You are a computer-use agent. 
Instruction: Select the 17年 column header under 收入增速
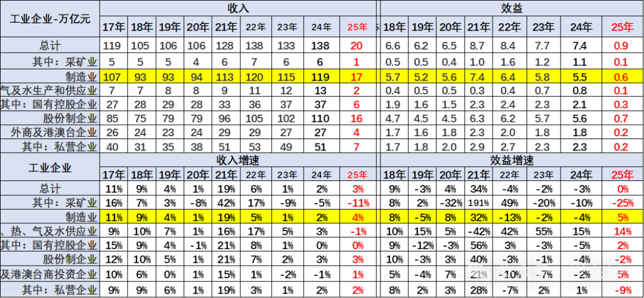114,174
